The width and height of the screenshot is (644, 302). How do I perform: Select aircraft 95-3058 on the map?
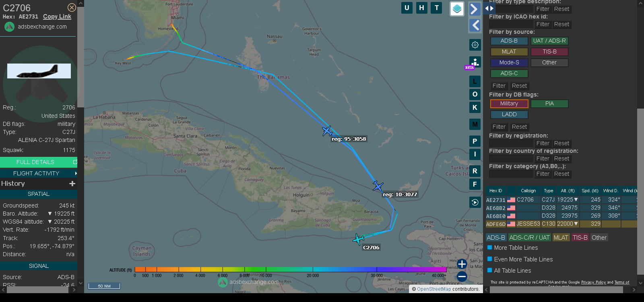[x=327, y=131]
